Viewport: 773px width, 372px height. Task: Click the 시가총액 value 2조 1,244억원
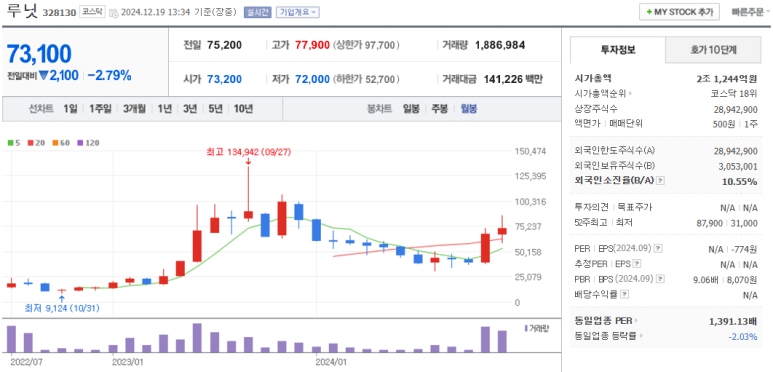(726, 78)
